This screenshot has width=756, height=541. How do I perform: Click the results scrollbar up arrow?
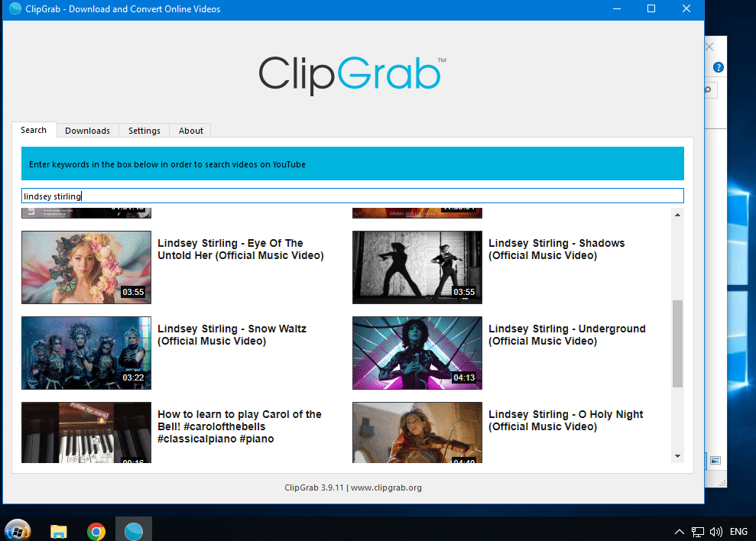pyautogui.click(x=677, y=215)
